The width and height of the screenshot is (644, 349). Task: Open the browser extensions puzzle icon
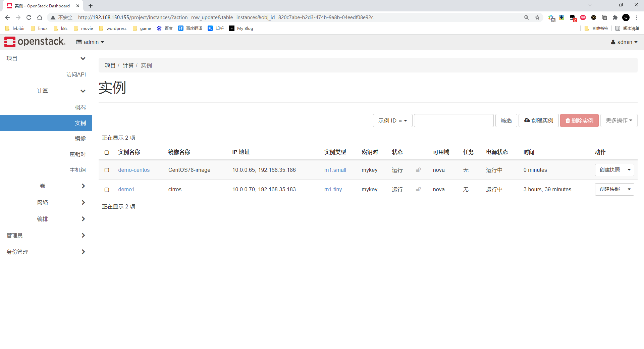pos(615,17)
